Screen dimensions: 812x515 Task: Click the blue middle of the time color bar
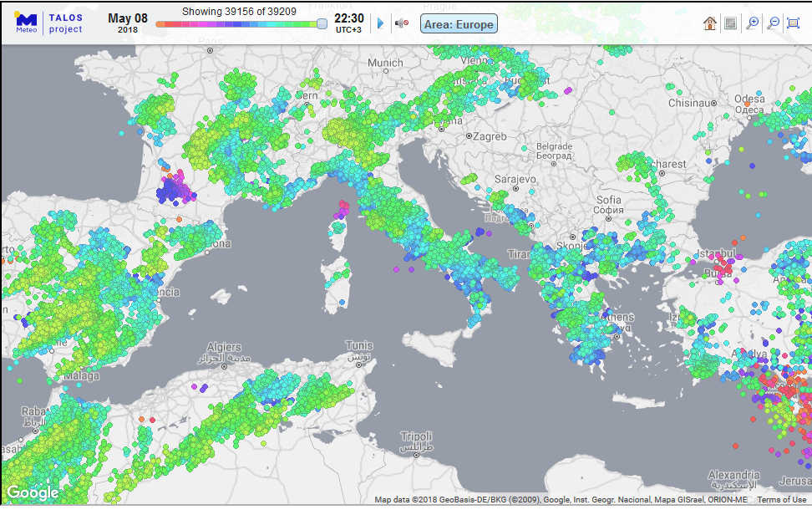pos(237,24)
